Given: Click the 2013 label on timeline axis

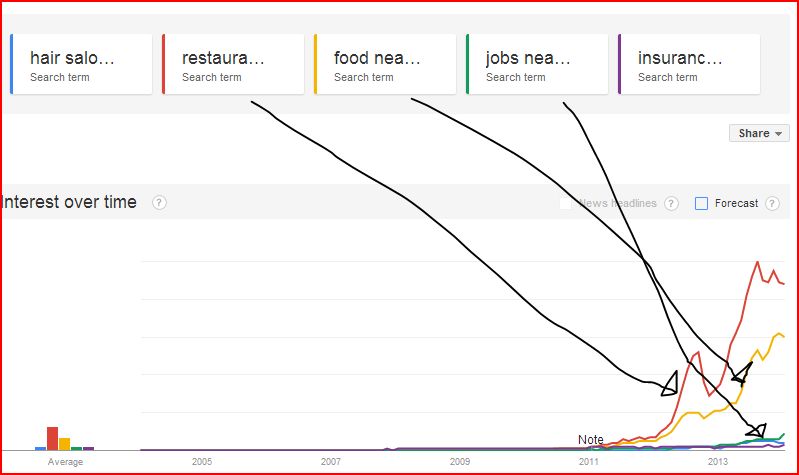Looking at the screenshot, I should tap(717, 462).
